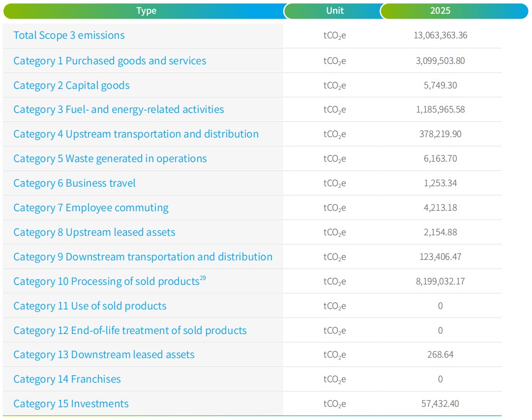
Task: Click value 6,163.70
Action: [440, 158]
